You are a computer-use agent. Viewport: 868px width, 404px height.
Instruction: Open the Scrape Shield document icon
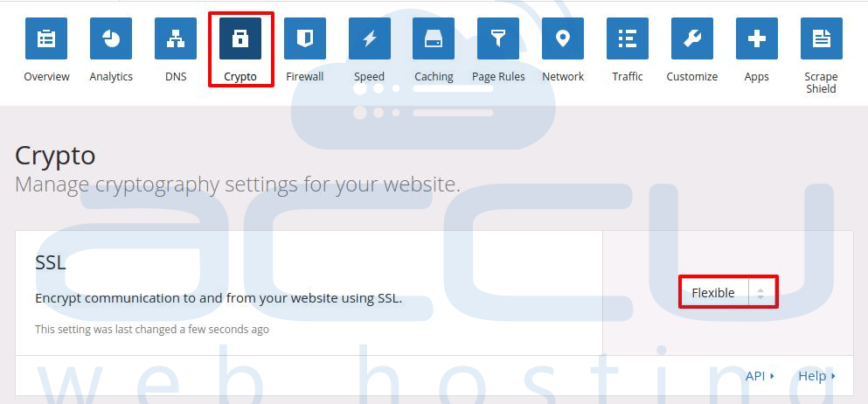822,38
